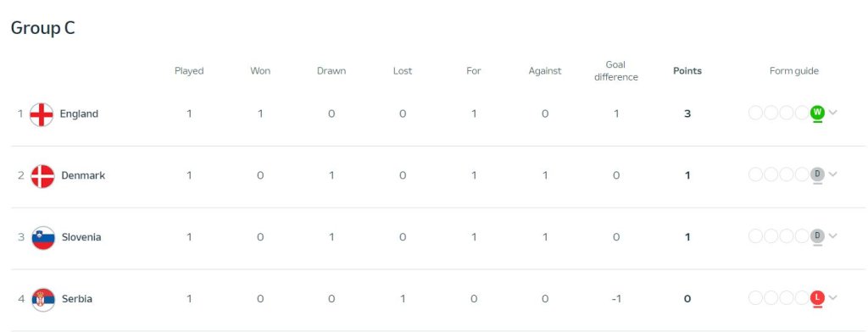Screen dimensions: 868x332
Task: Click the Group C heading
Action: tap(42, 28)
